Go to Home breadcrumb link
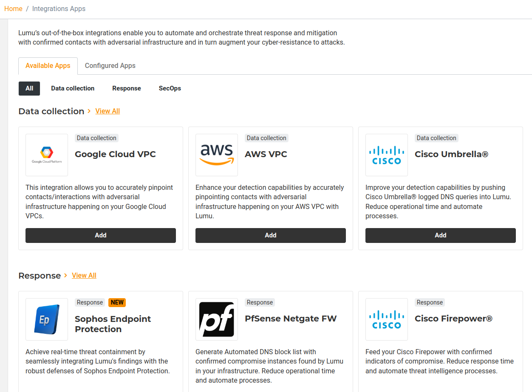This screenshot has width=532, height=392. point(13,8)
